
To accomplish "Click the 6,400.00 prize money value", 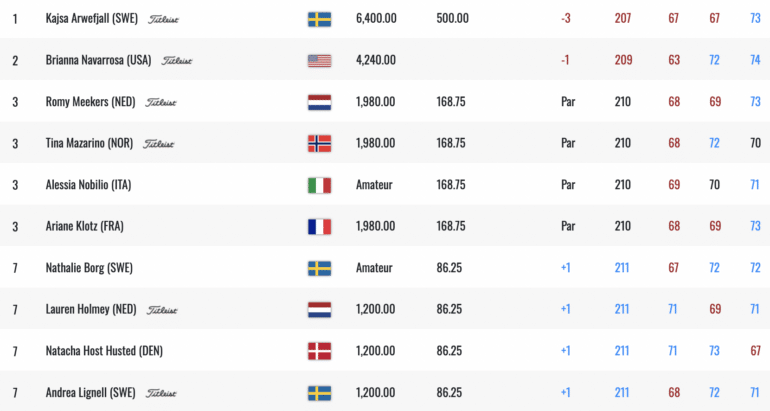I will (376, 19).
